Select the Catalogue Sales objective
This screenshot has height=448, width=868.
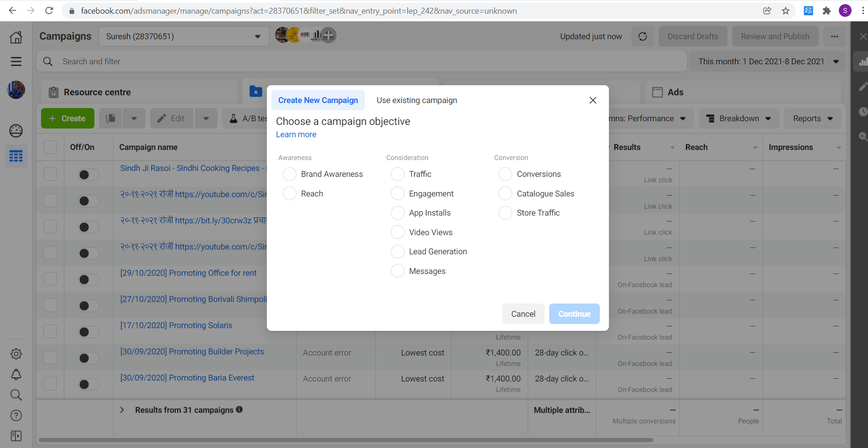click(505, 194)
